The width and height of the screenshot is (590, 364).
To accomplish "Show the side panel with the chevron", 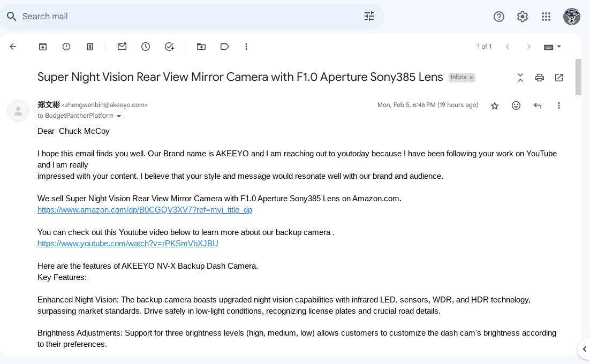I will tap(584, 349).
